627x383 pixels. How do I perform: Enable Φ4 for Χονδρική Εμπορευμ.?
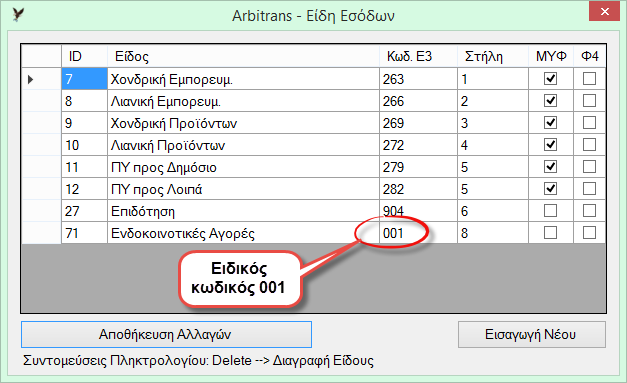589,79
